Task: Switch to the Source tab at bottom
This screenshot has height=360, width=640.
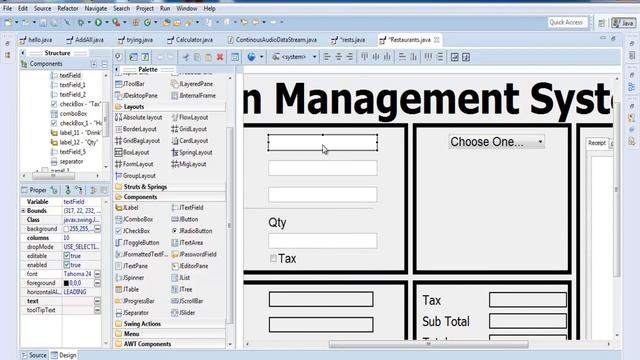Action: coord(34,355)
